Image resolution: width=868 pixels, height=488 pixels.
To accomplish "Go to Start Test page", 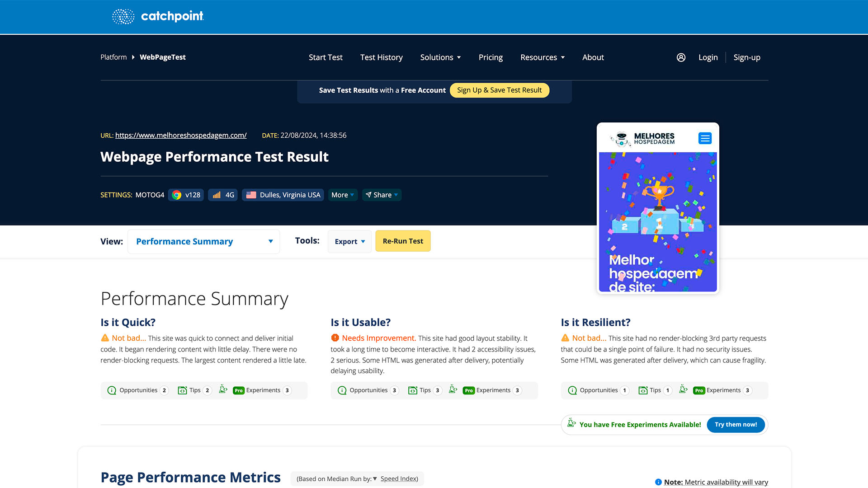I will [325, 57].
